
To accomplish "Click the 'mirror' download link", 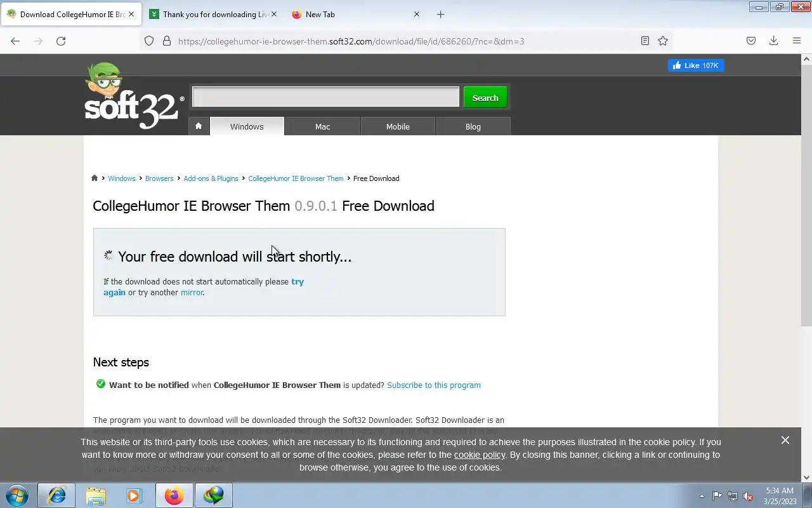I will [x=192, y=293].
